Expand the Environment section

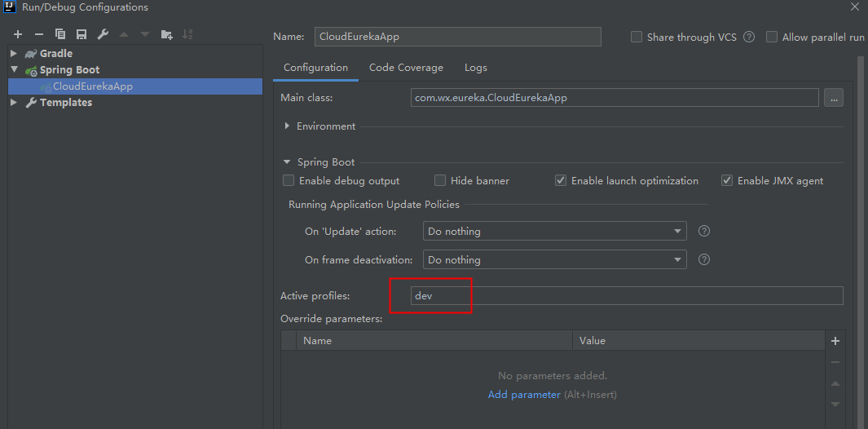pyautogui.click(x=287, y=126)
